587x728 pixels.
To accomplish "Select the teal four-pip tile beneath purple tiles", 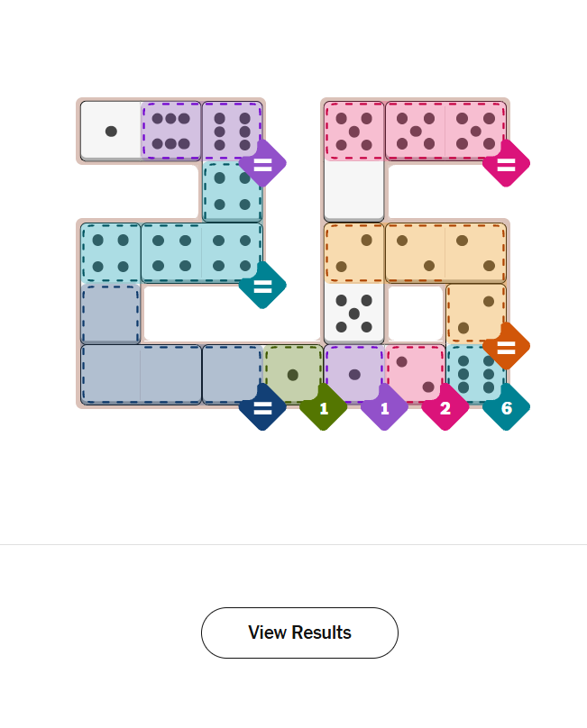I will 232,191.
